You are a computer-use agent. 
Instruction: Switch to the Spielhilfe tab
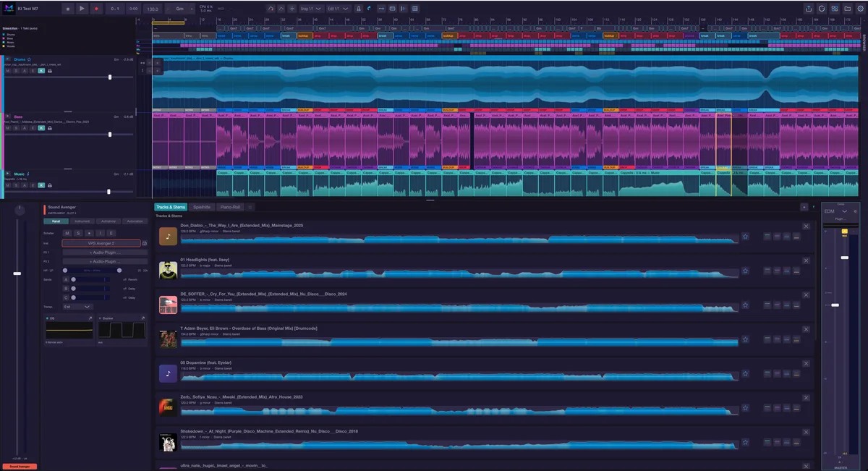pos(201,207)
